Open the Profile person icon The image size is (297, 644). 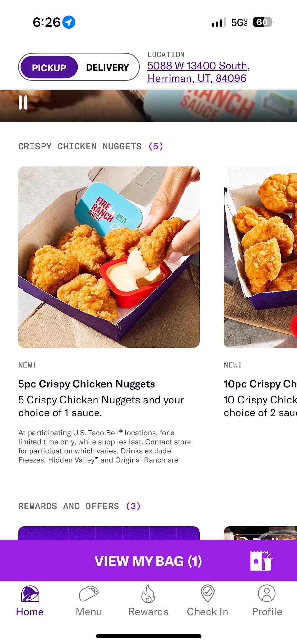267,593
